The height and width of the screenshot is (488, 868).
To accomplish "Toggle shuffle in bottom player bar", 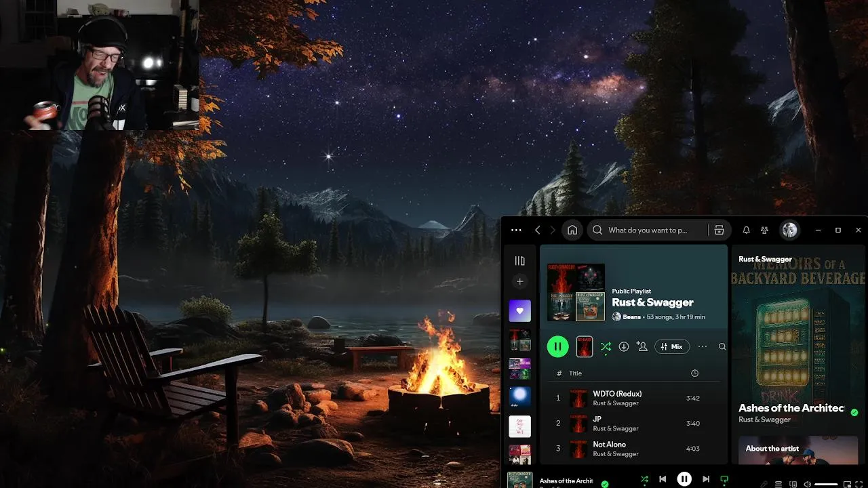I will point(644,479).
